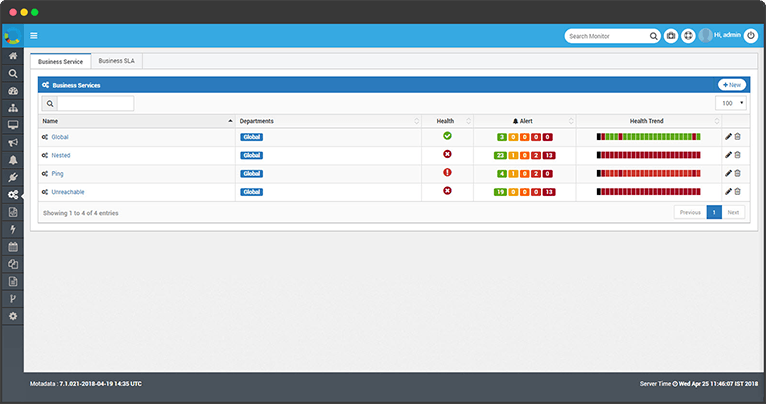
Task: Delete the Nested business service
Action: (x=738, y=155)
